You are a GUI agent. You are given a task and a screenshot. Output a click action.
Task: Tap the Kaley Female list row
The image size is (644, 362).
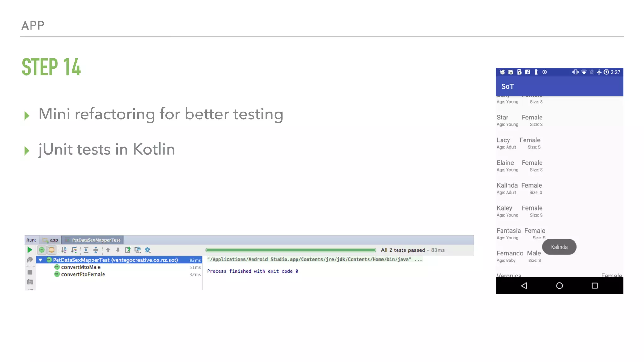click(x=559, y=211)
